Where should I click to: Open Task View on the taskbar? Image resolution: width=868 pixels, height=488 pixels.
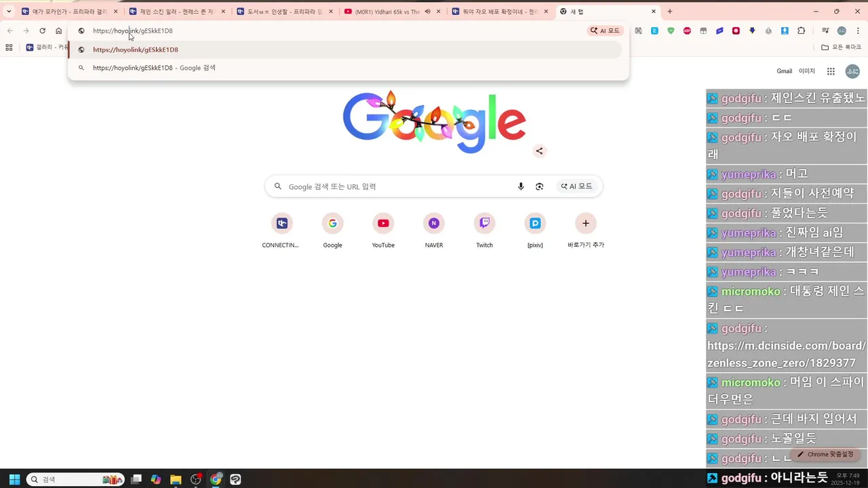[136, 479]
